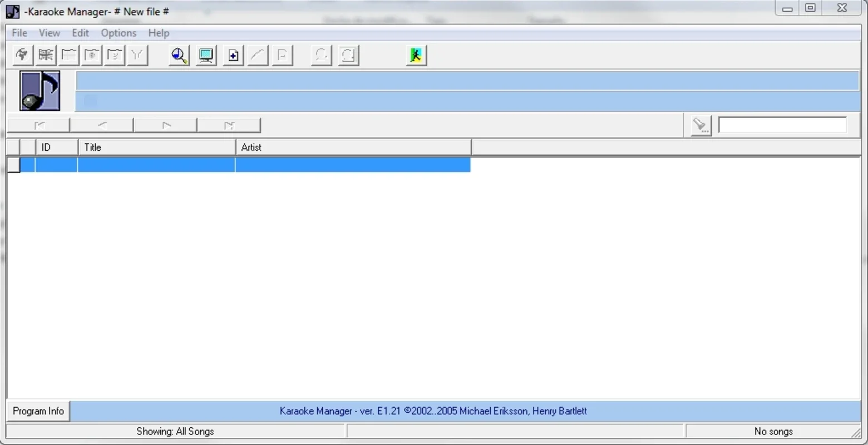Exit using the running man icon
Image resolution: width=868 pixels, height=445 pixels.
click(416, 55)
